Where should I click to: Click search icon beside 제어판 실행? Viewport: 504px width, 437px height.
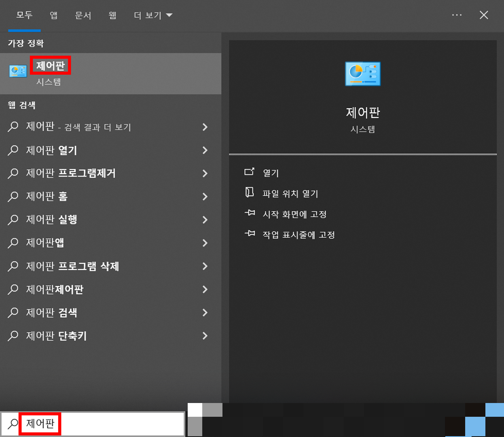pos(13,220)
